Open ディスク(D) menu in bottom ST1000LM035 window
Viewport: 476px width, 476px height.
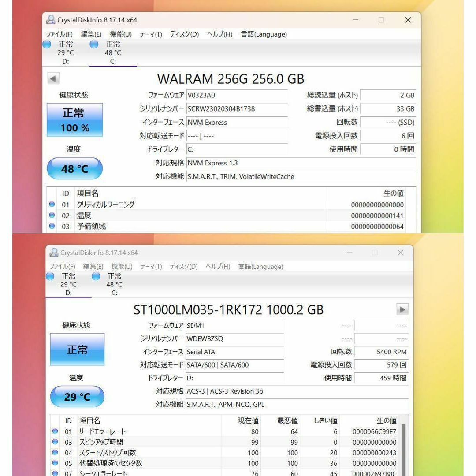click(x=184, y=267)
